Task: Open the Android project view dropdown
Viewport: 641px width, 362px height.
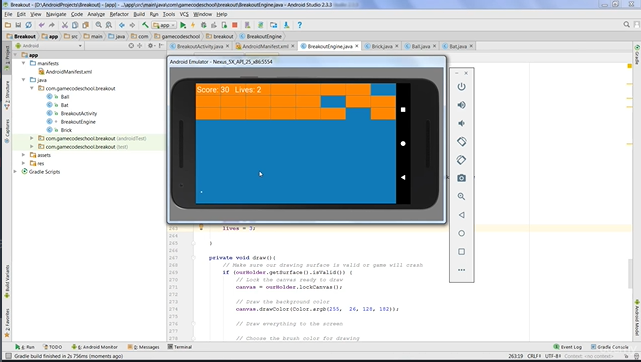Action: [x=49, y=46]
